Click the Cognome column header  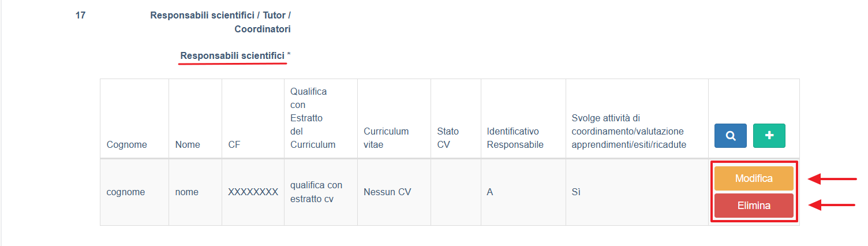pos(127,144)
